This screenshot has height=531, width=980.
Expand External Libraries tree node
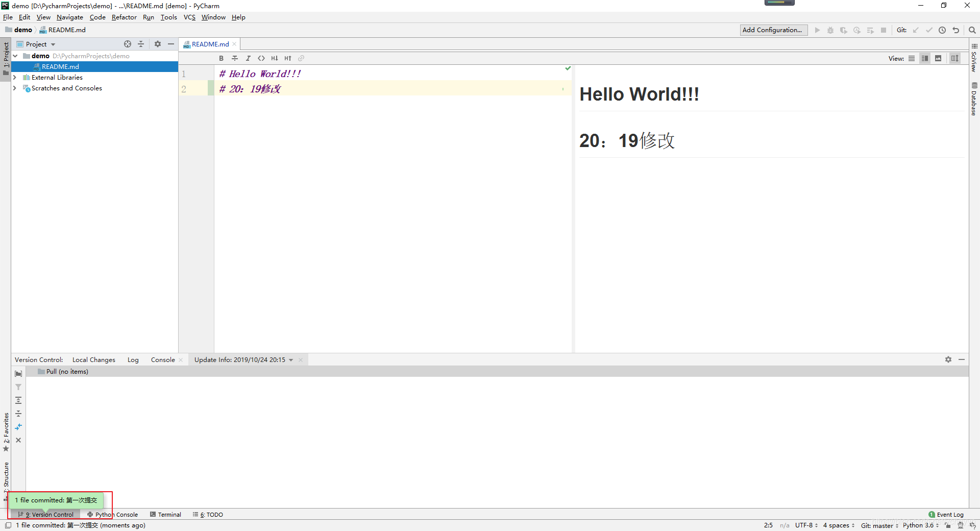click(15, 78)
